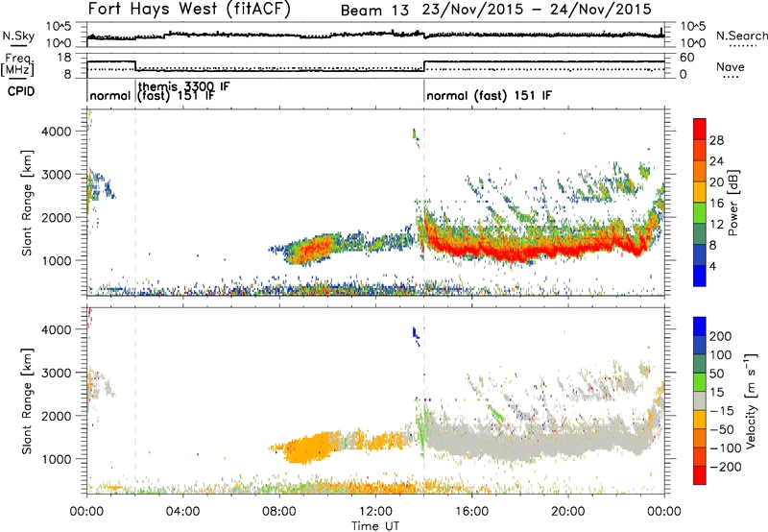Click the 'Power [dB]' colorbar label
This screenshot has width=768, height=532.
[x=733, y=203]
